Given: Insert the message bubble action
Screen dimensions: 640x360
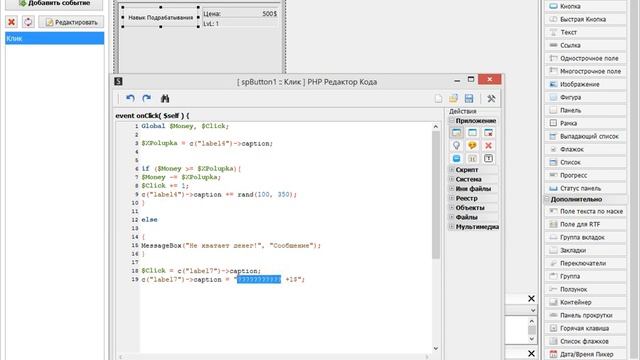Looking at the screenshot, I should pos(472,145).
